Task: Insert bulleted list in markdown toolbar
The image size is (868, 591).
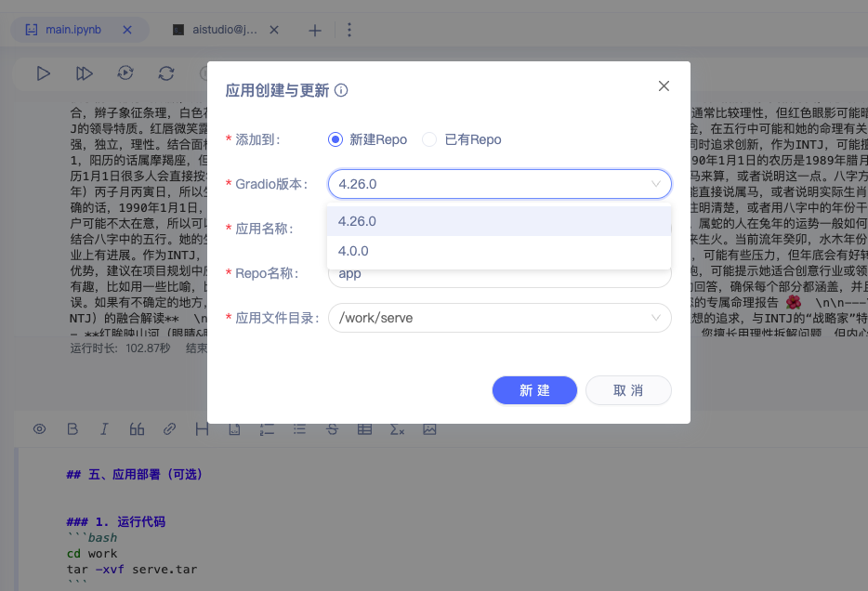Action: tap(299, 429)
